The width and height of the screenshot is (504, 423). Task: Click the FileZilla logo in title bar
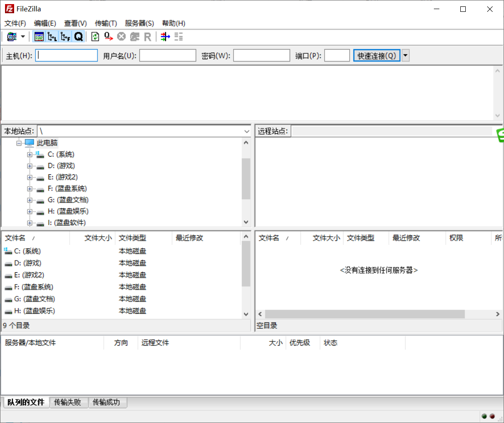pyautogui.click(x=9, y=9)
